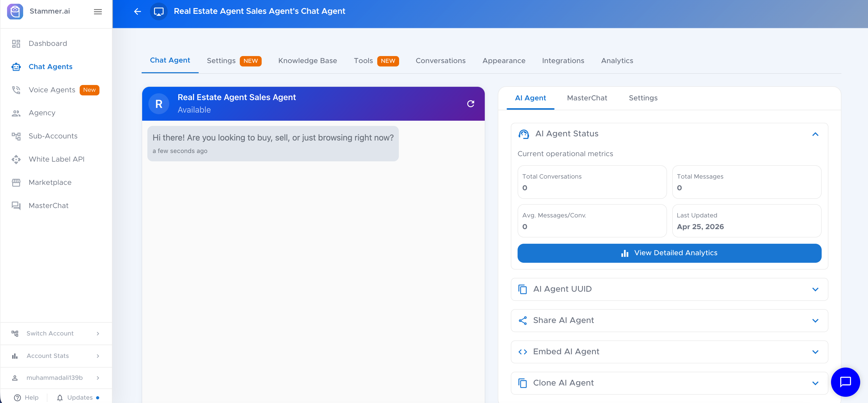Click the White Label API icon
The width and height of the screenshot is (868, 403).
tap(16, 159)
